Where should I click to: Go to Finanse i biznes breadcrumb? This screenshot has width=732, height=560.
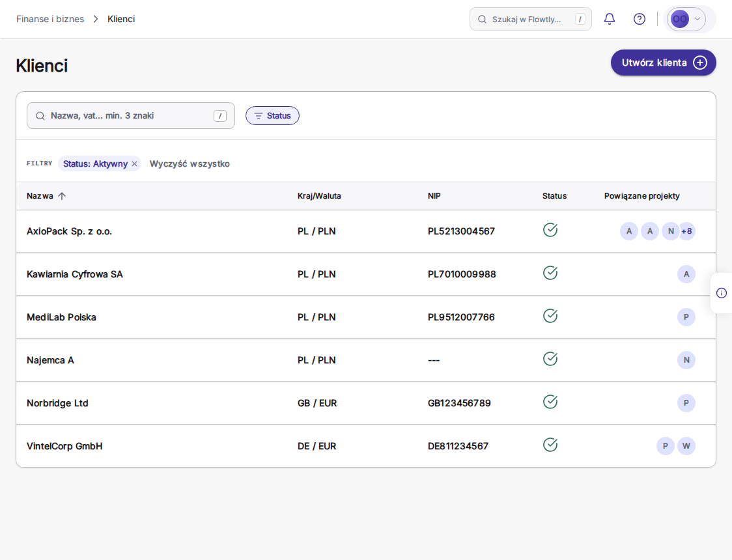[x=50, y=19]
